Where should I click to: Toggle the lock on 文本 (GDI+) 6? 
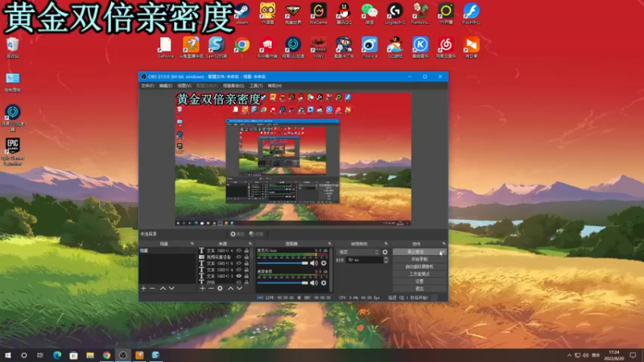pos(246,250)
